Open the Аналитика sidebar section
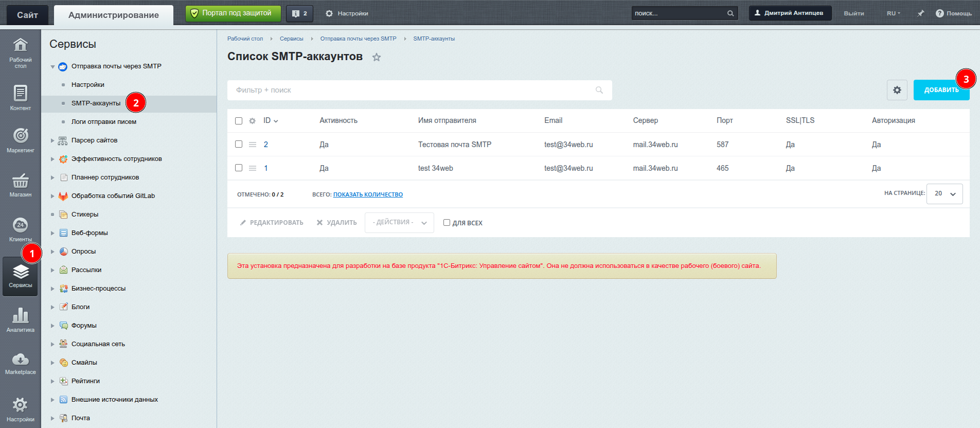The image size is (980, 428). (20, 320)
